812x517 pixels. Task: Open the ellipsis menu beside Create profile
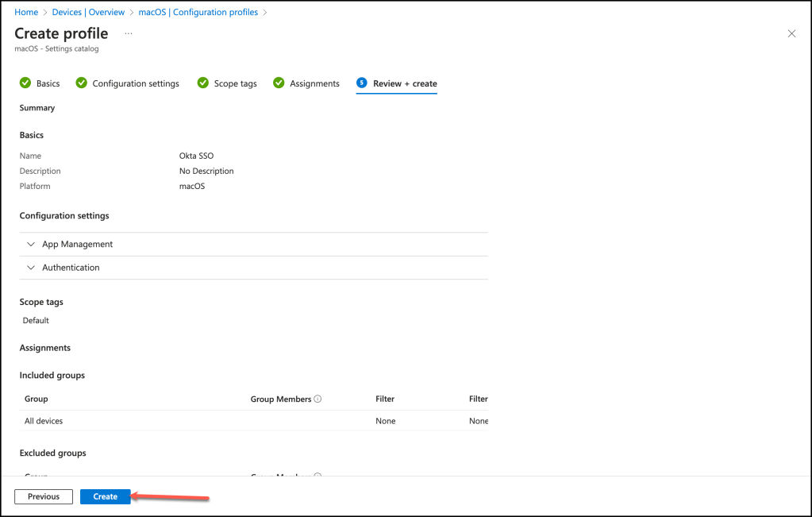[129, 33]
